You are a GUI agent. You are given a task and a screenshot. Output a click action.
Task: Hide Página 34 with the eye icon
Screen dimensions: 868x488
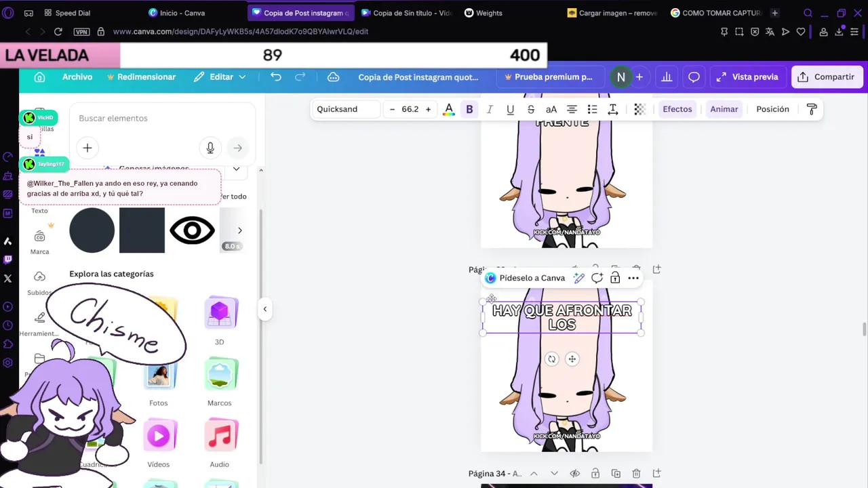coord(574,474)
